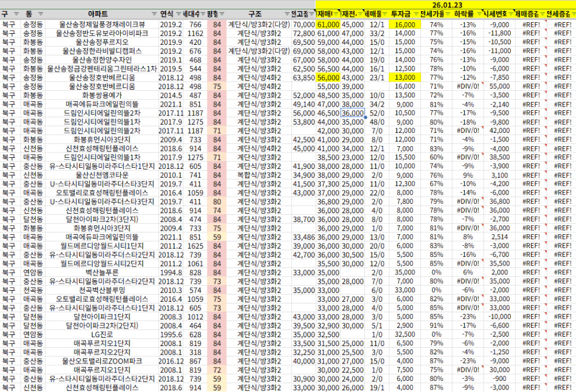Viewport: 576px width, 392px height.
Task: Click the 세대수 column filter arrow
Action: pyautogui.click(x=203, y=14)
